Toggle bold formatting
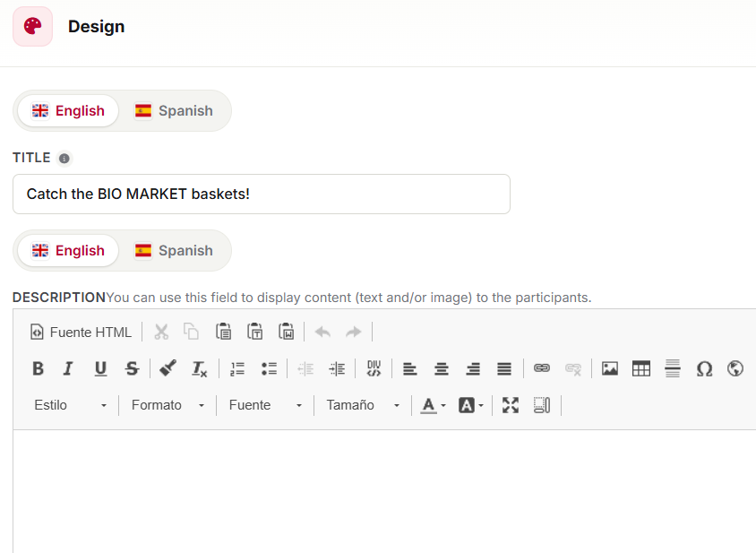The width and height of the screenshot is (756, 553). click(39, 369)
